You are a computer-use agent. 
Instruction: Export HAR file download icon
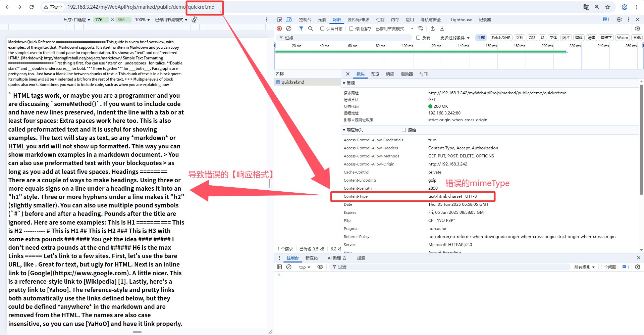442,29
